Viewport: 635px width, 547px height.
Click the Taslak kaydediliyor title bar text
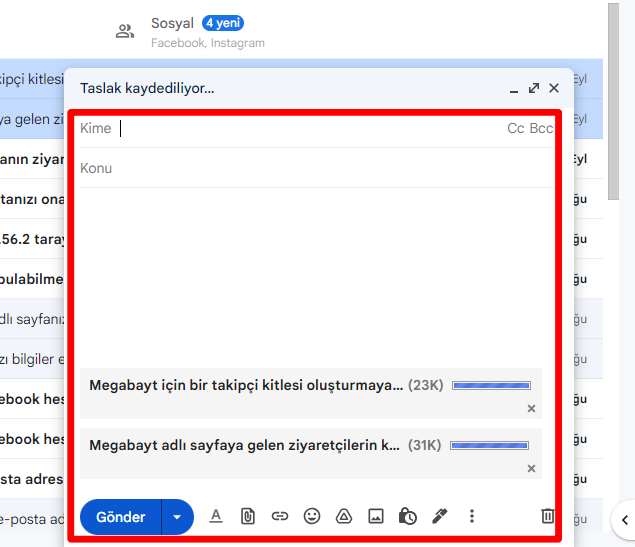(x=147, y=88)
